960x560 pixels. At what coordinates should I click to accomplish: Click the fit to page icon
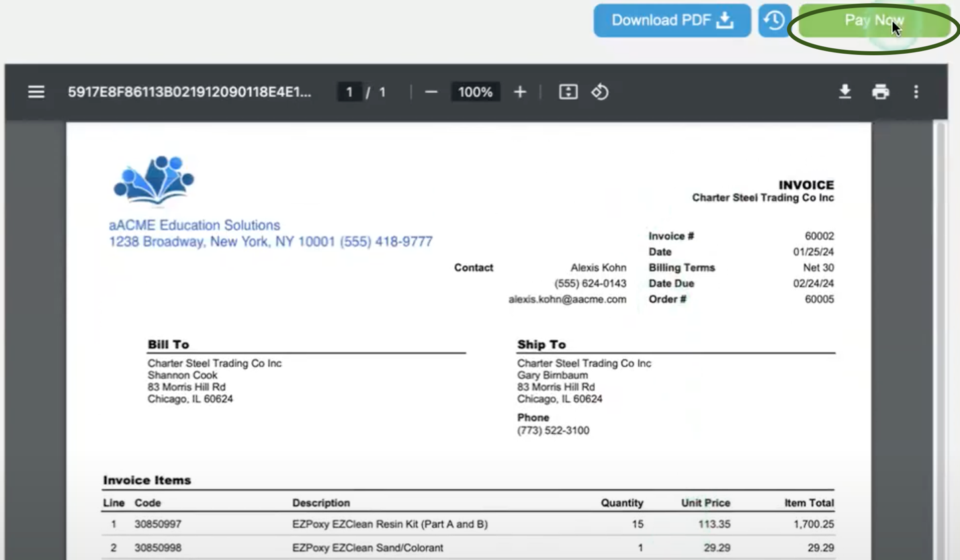568,92
